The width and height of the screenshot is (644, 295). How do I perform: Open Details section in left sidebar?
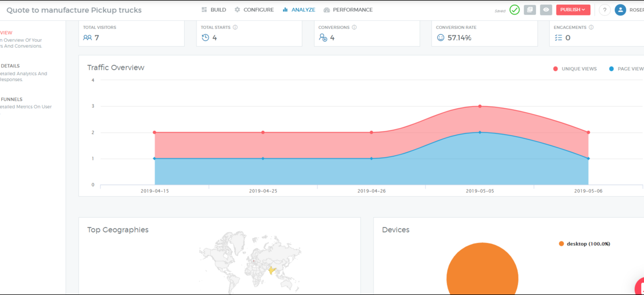click(10, 66)
